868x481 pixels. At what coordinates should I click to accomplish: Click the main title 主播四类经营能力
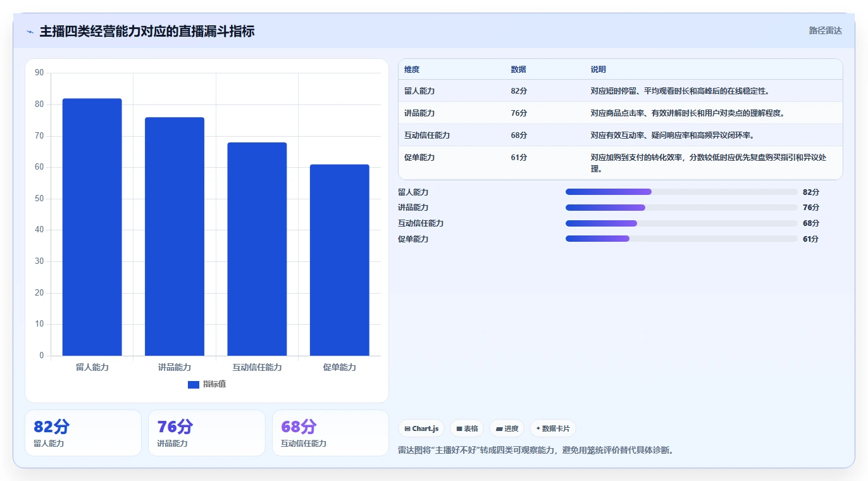[147, 31]
